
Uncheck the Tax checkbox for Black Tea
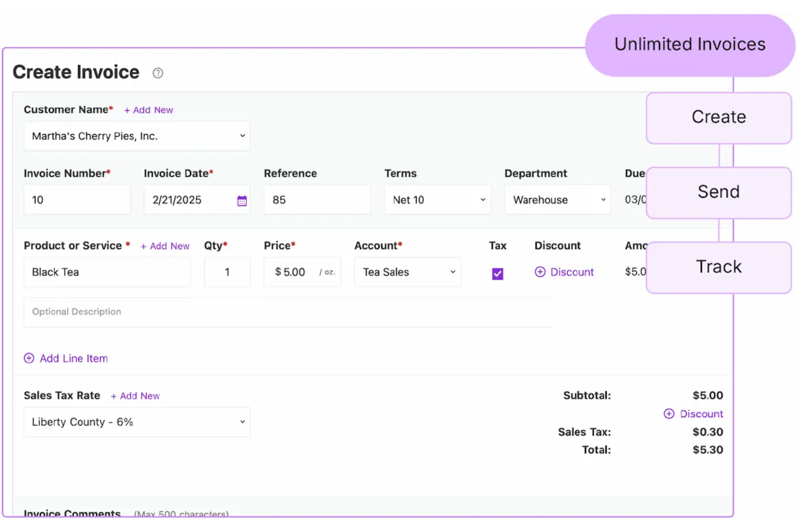tap(497, 273)
